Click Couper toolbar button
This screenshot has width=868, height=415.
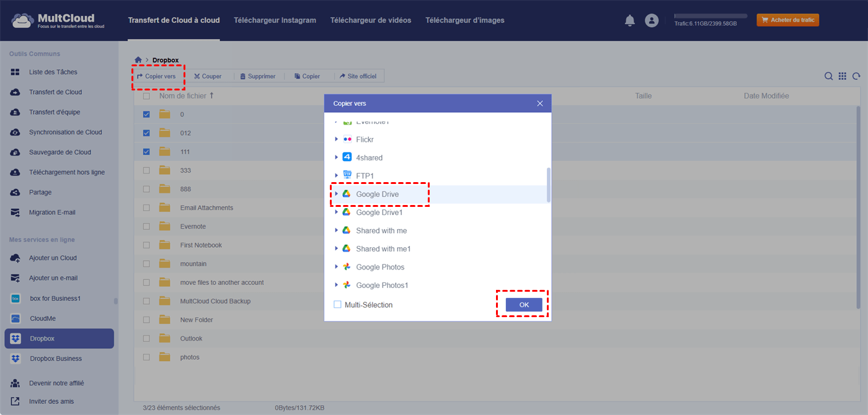coord(208,76)
